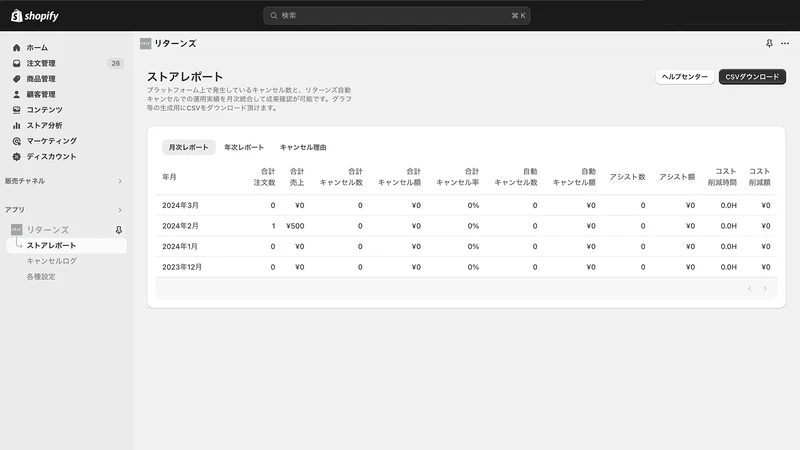The height and width of the screenshot is (450, 800).
Task: Click the ストアレポート page heading
Action: click(185, 77)
